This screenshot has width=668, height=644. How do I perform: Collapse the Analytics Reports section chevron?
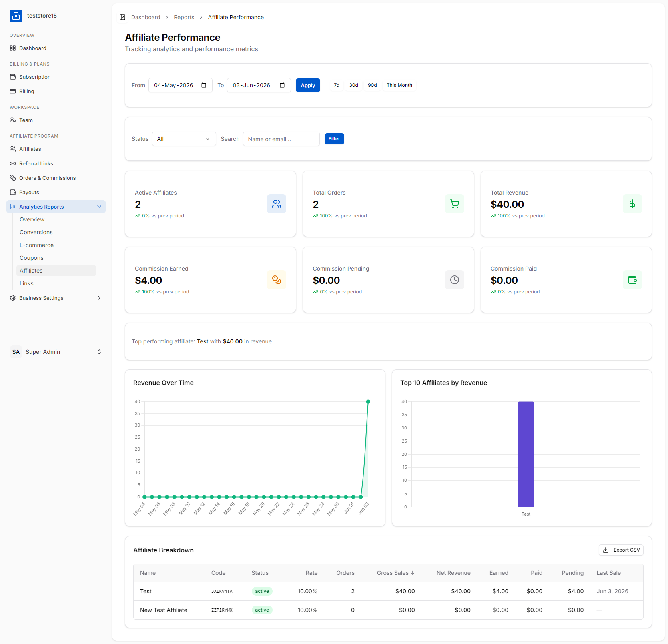point(99,207)
